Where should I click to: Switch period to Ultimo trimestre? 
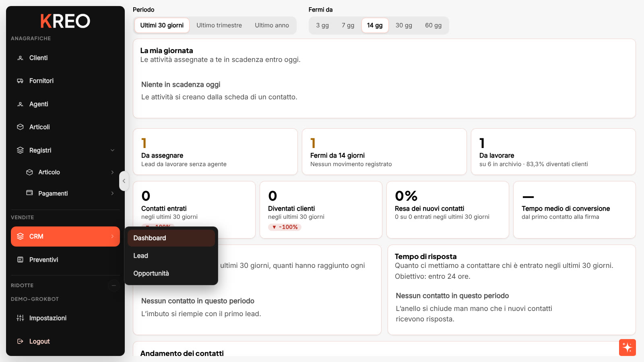click(219, 25)
